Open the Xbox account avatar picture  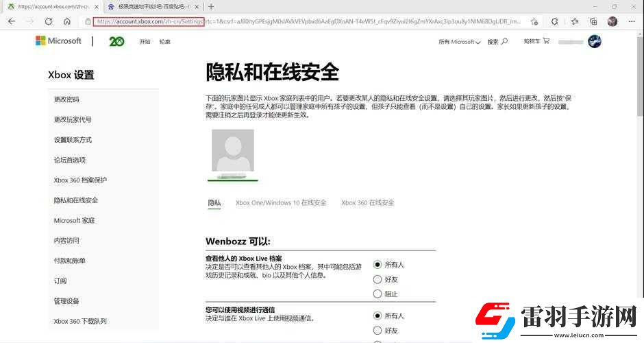(594, 41)
